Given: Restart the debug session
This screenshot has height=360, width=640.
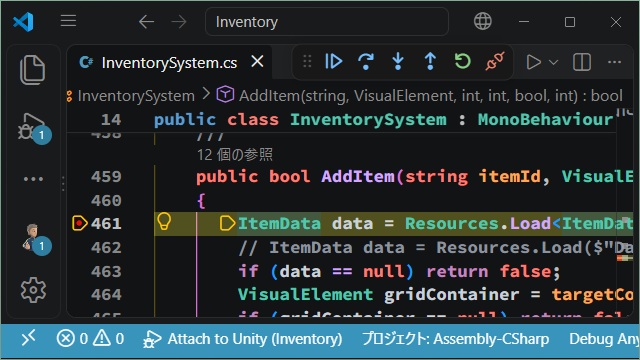Looking at the screenshot, I should (462, 62).
